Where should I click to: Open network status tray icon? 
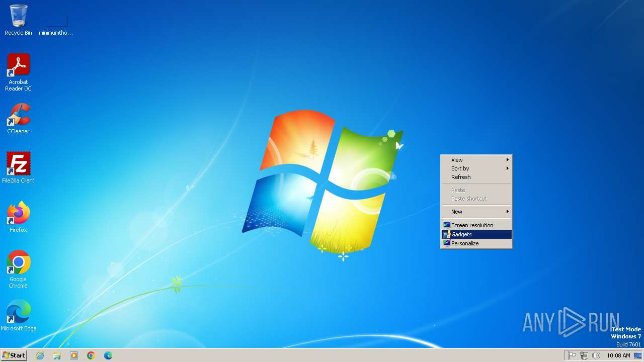584,355
